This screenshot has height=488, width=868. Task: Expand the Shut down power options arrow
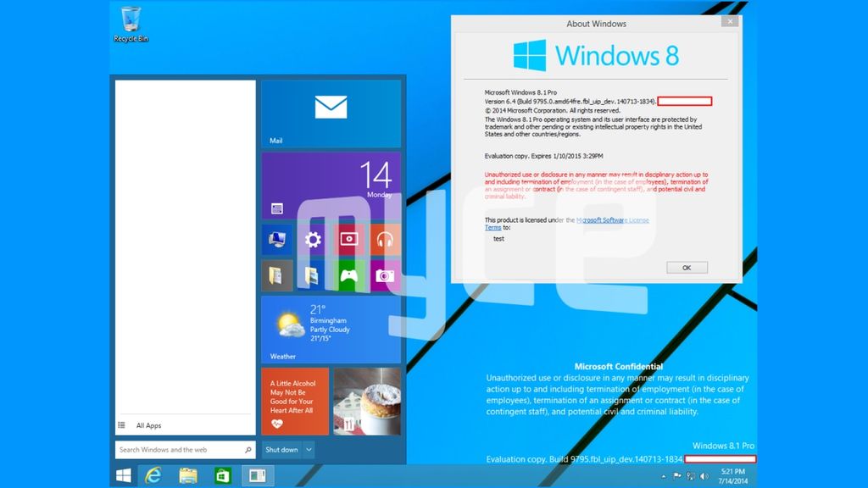pyautogui.click(x=309, y=450)
